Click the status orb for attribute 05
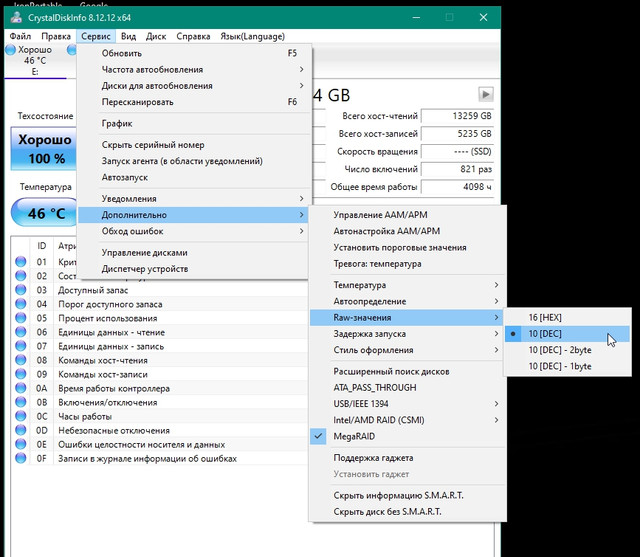The image size is (640, 557). (20, 318)
